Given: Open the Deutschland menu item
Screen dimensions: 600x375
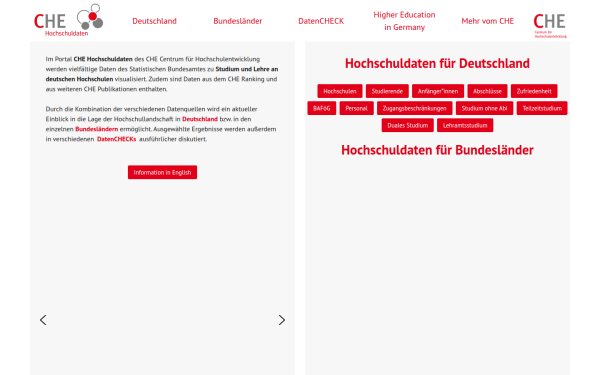Looking at the screenshot, I should [155, 21].
